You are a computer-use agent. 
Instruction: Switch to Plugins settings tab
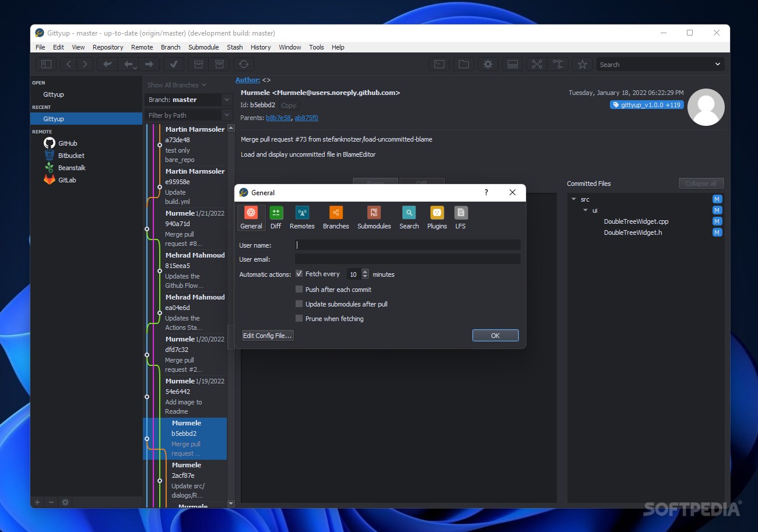click(x=437, y=218)
